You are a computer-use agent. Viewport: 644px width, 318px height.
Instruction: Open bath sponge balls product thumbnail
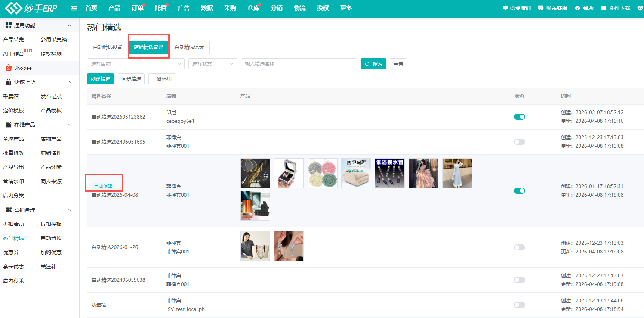coord(323,173)
